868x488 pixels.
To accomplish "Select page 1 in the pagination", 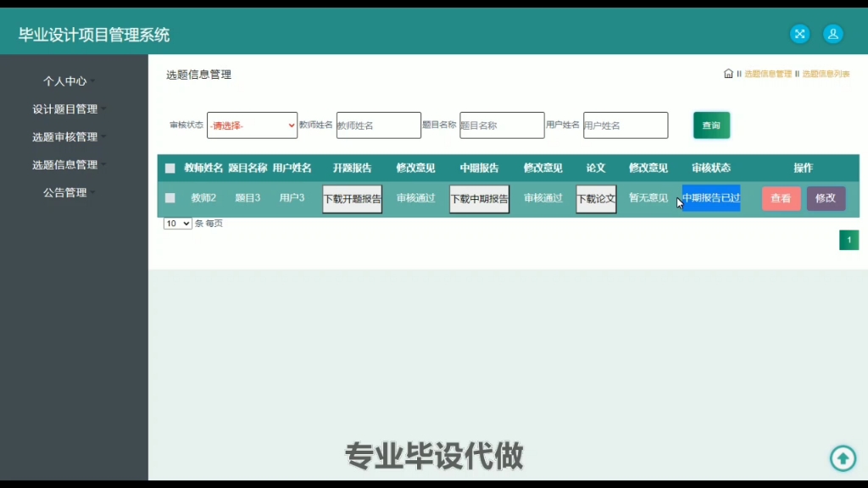I will 849,240.
